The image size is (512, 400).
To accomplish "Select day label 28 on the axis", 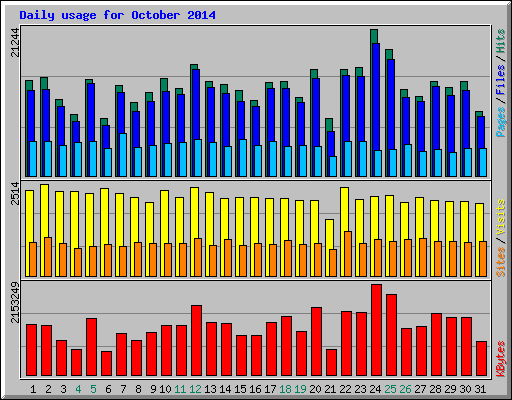I will point(435,389).
